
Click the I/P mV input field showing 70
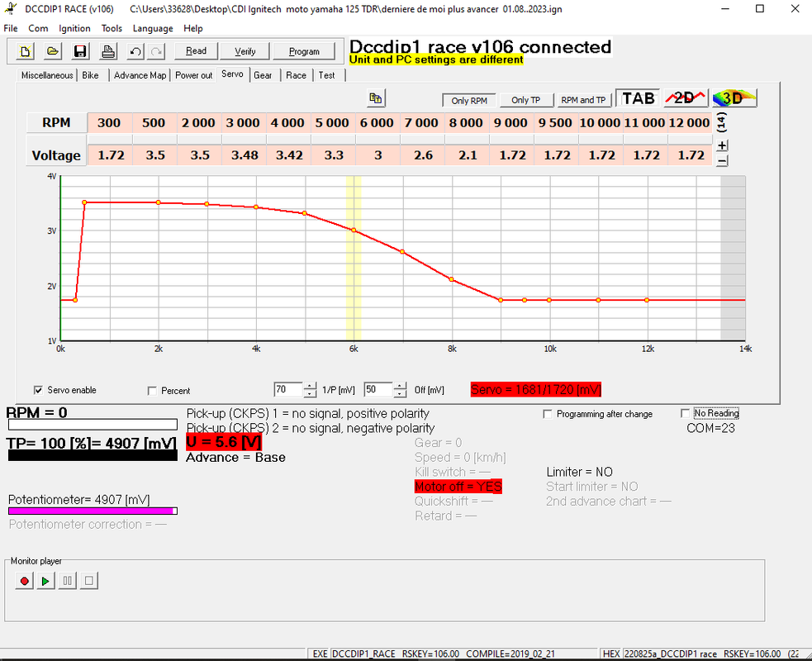[288, 389]
